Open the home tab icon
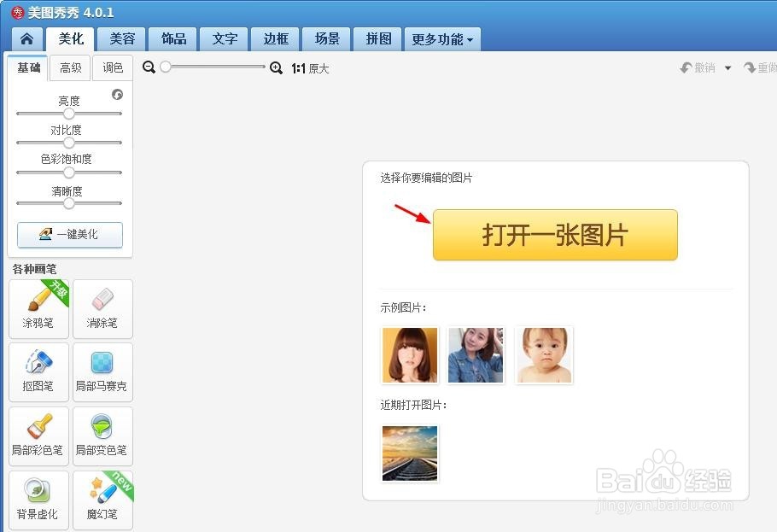Viewport: 777px width, 532px height. coord(26,39)
